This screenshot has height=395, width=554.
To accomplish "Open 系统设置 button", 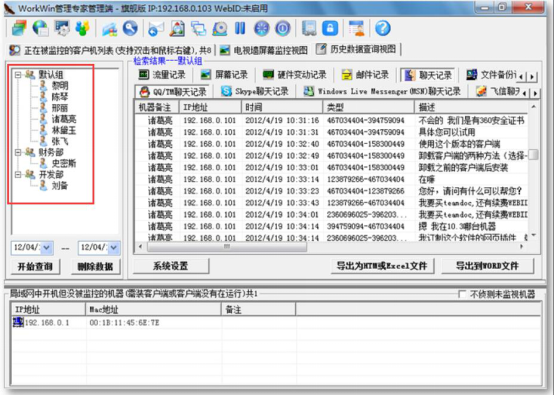I will [171, 266].
